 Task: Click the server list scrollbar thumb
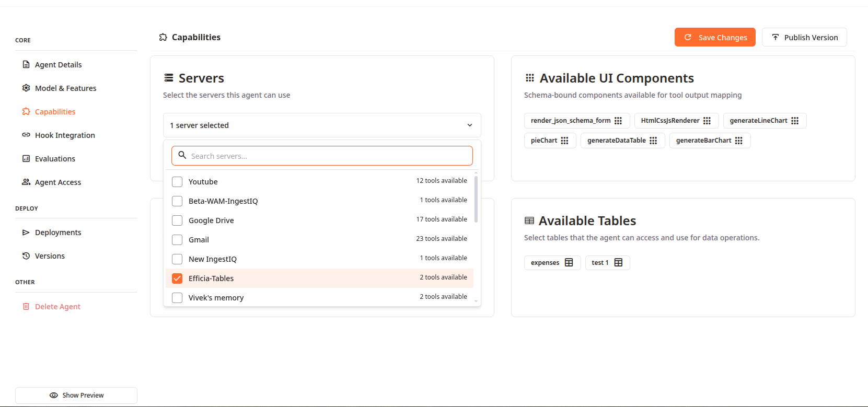point(476,199)
